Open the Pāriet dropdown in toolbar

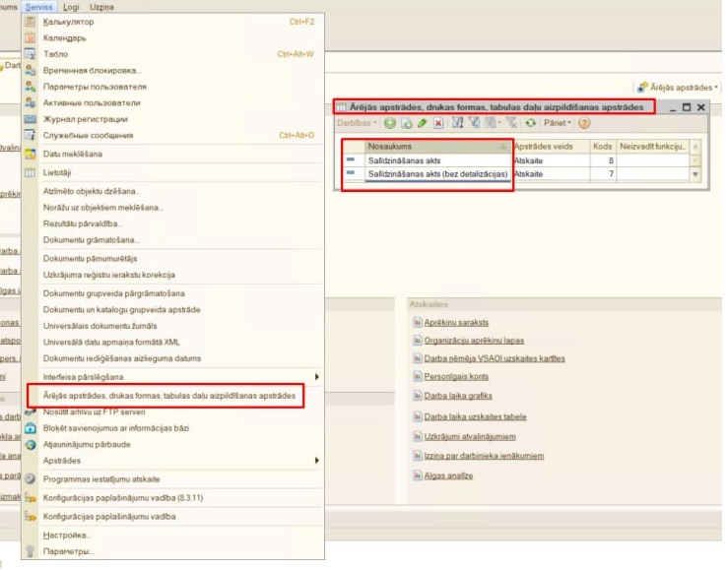tap(558, 123)
